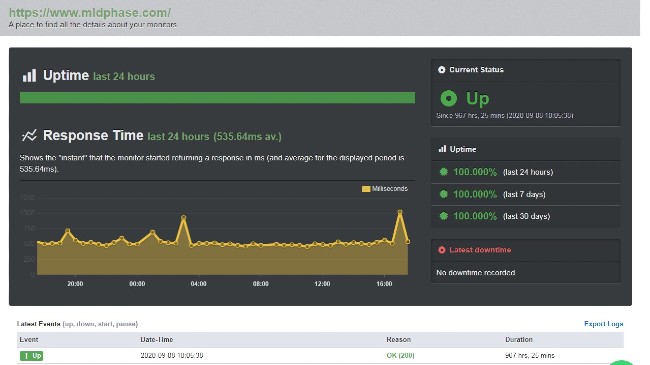Open the https://www.midphase.com/ monitor link
Screen dimensions: 650x365
90,13
